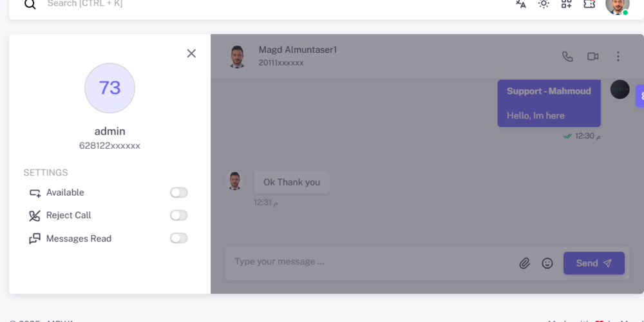Open the three-dot chat options menu
The width and height of the screenshot is (644, 322).
tap(618, 56)
